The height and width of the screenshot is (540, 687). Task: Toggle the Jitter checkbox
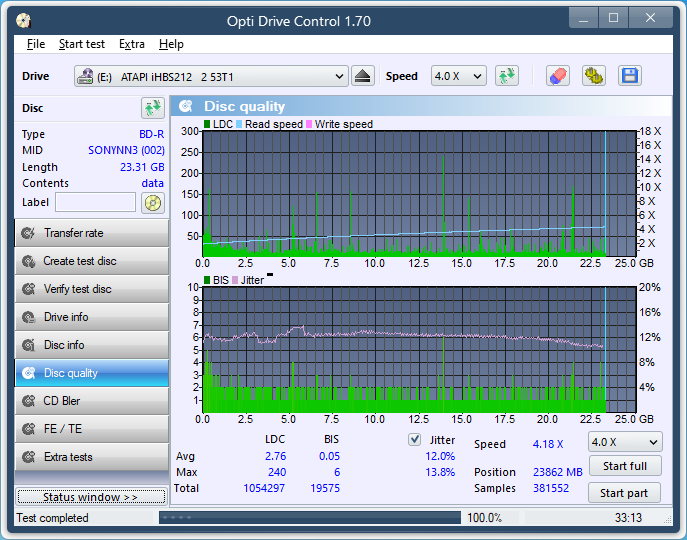tap(414, 440)
